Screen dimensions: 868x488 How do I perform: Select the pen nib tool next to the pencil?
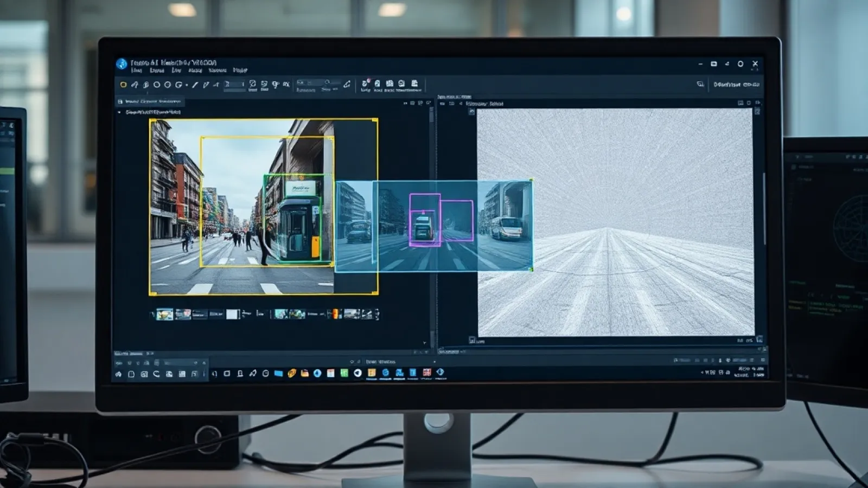pyautogui.click(x=206, y=85)
